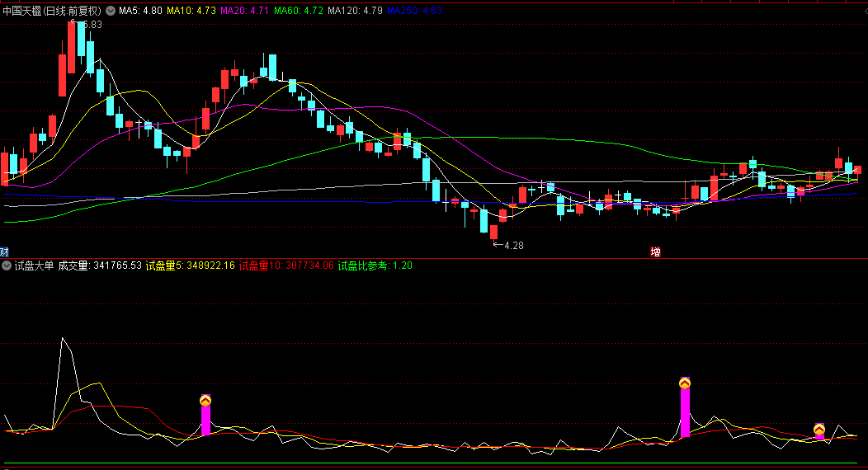
Task: Click the 增 marker icon on chart
Action: pyautogui.click(x=655, y=252)
